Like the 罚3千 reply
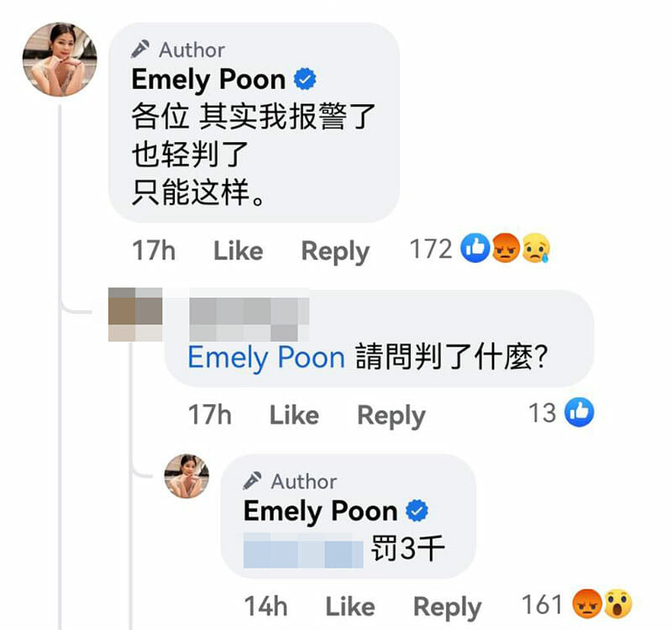This screenshot has height=630, width=672. 350,606
